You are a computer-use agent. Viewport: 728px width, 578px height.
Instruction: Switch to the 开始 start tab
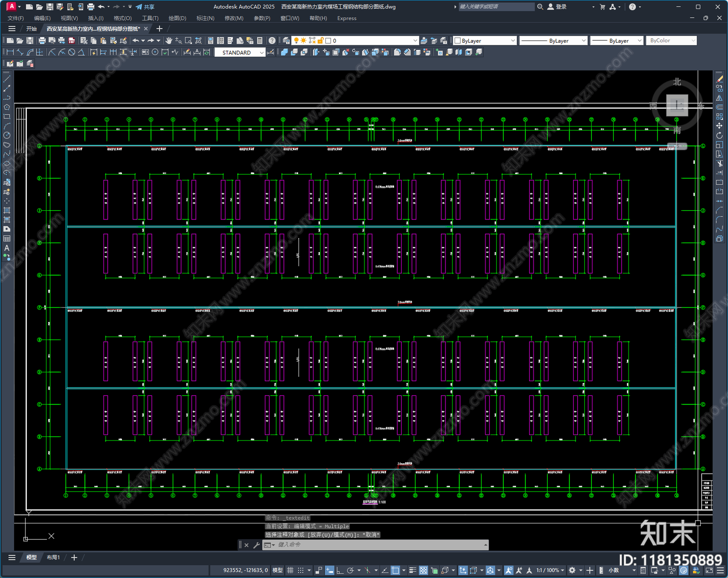click(31, 29)
